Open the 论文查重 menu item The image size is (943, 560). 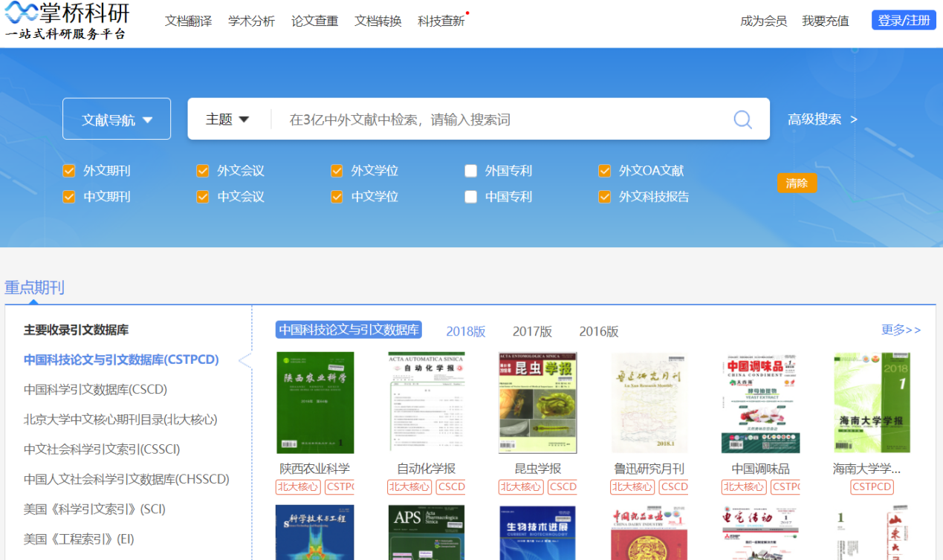[315, 21]
